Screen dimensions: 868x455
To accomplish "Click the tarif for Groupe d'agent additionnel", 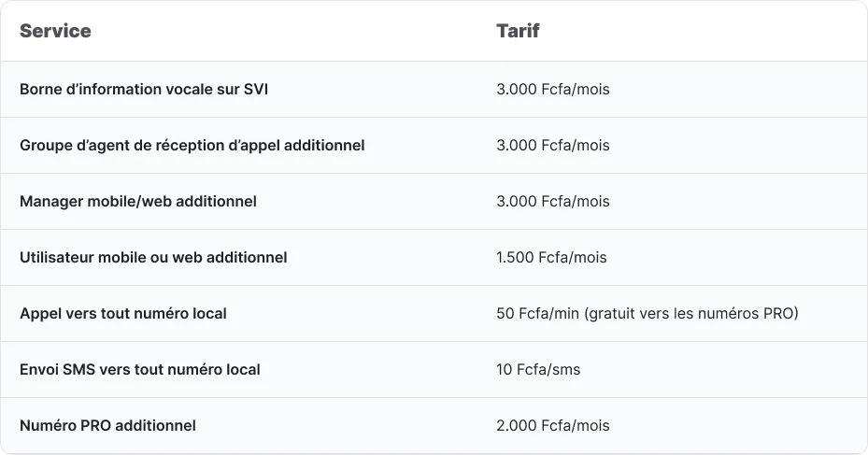I will pos(552,146).
